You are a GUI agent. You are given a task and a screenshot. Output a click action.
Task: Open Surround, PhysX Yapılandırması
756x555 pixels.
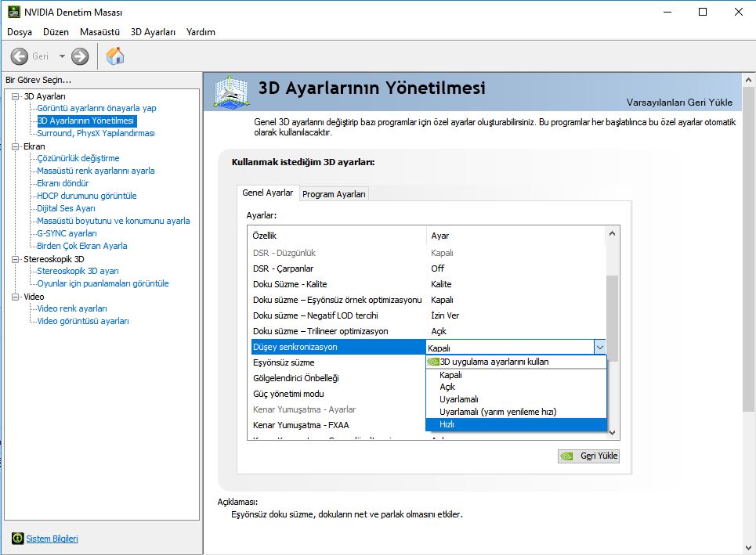pyautogui.click(x=96, y=133)
